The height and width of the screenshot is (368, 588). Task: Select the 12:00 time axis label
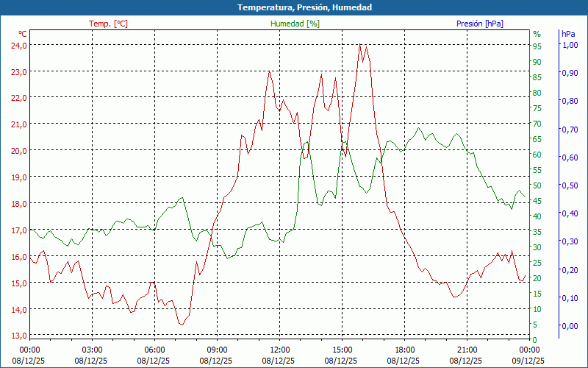[x=279, y=350]
